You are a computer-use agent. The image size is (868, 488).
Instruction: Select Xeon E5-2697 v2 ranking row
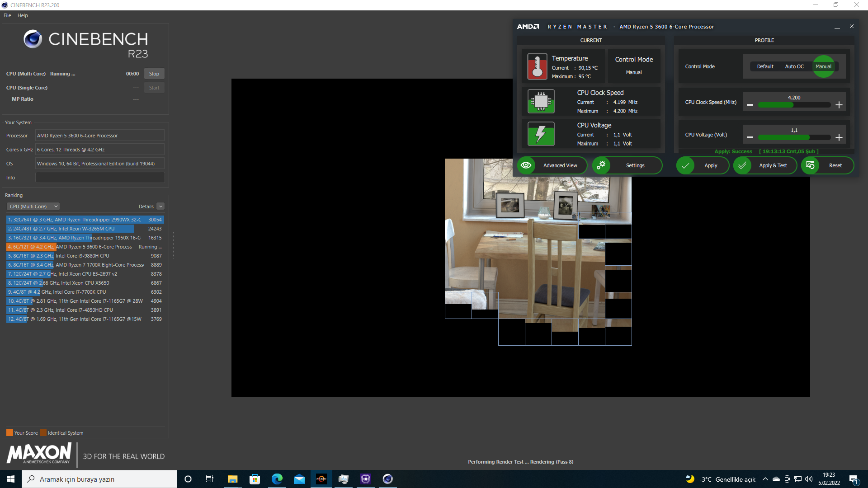(85, 274)
